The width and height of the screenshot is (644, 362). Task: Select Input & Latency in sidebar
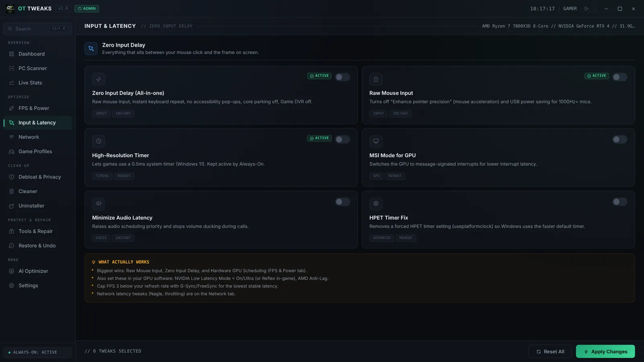(x=38, y=123)
